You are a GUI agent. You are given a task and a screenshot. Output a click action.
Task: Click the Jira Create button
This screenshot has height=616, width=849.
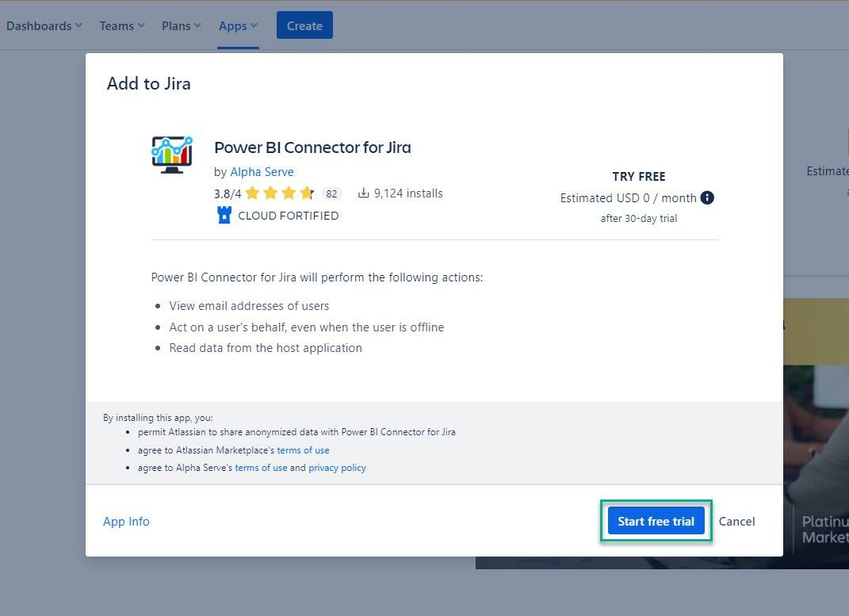tap(304, 25)
